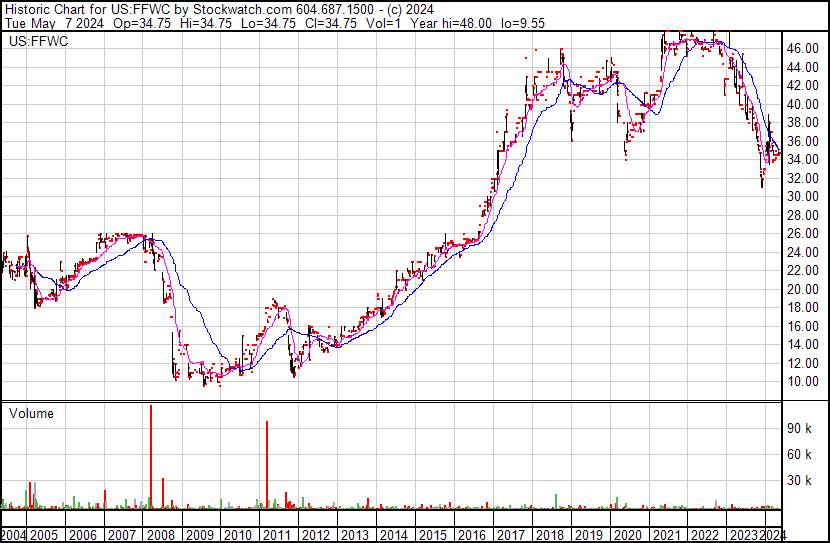830x543 pixels.
Task: Click the 2004 year label at axis start
Action: pos(14,535)
